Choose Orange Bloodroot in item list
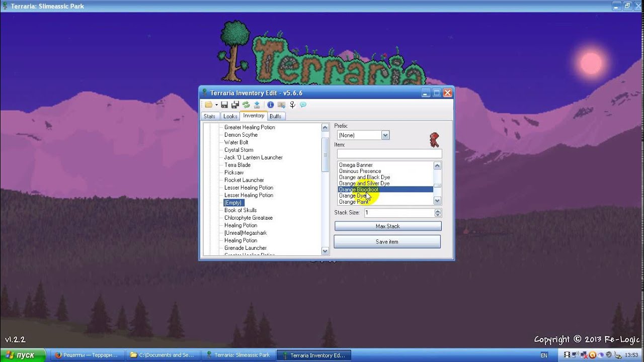 [385, 190]
